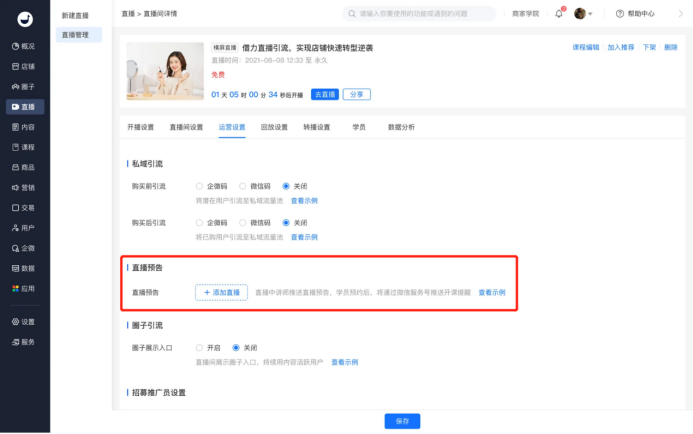The height and width of the screenshot is (434, 693).
Task: Click the notification bell icon
Action: coord(559,13)
